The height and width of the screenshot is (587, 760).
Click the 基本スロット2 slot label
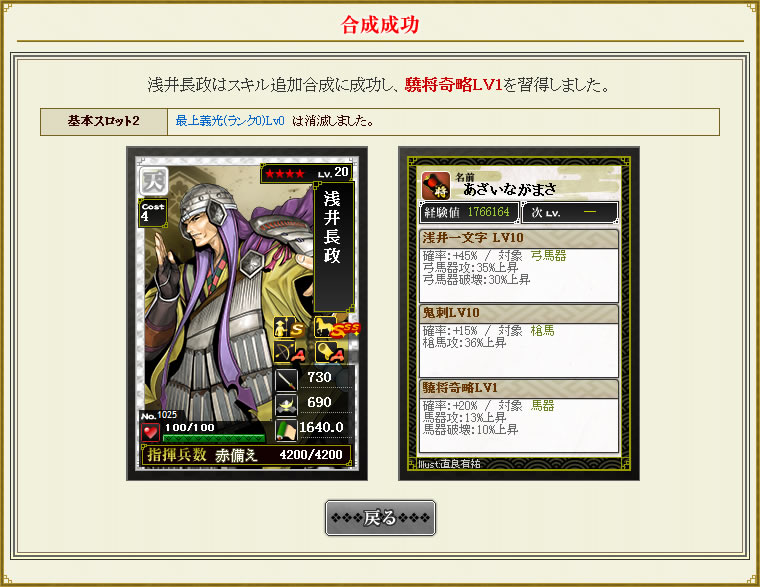[x=104, y=121]
